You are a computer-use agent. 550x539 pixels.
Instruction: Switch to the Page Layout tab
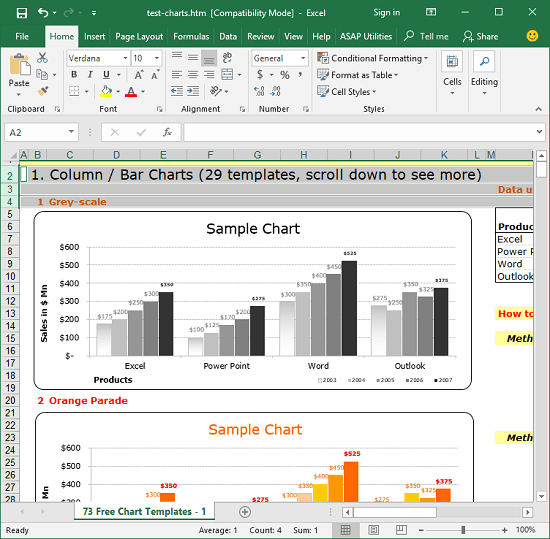[139, 36]
